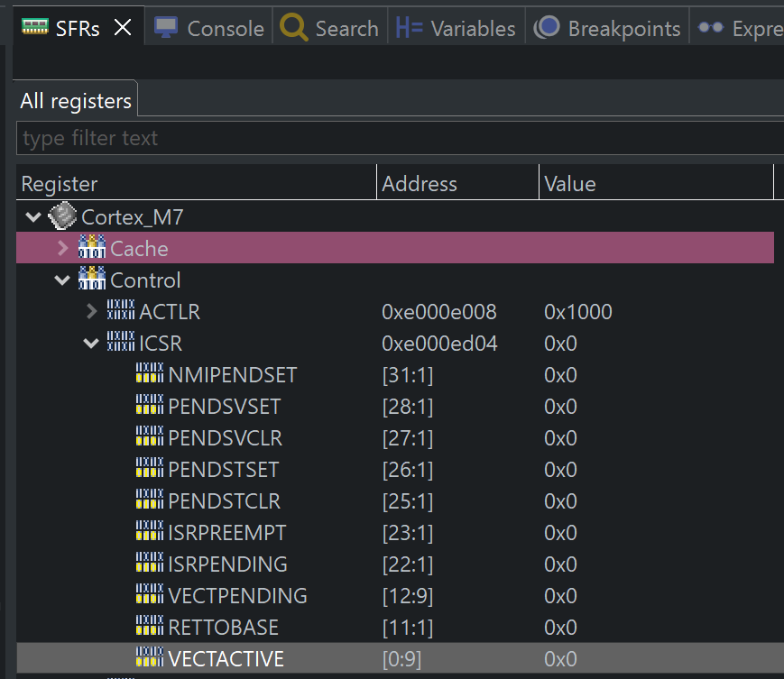Image resolution: width=784 pixels, height=679 pixels.
Task: Click the peripheral icon beside Control
Action: (x=91, y=280)
